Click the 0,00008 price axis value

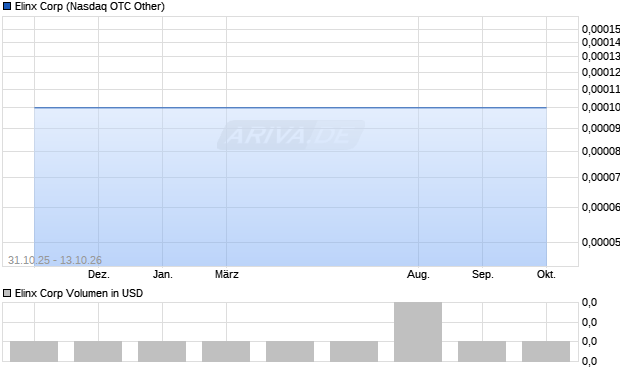coord(601,151)
